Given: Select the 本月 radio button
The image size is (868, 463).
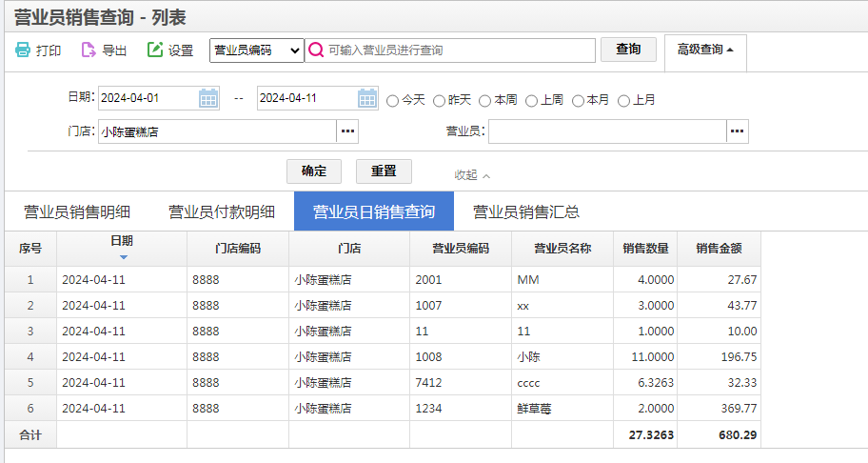Looking at the screenshot, I should [x=578, y=101].
